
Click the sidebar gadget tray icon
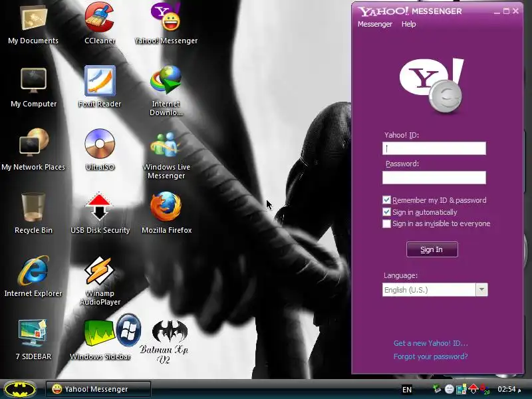[462, 389]
